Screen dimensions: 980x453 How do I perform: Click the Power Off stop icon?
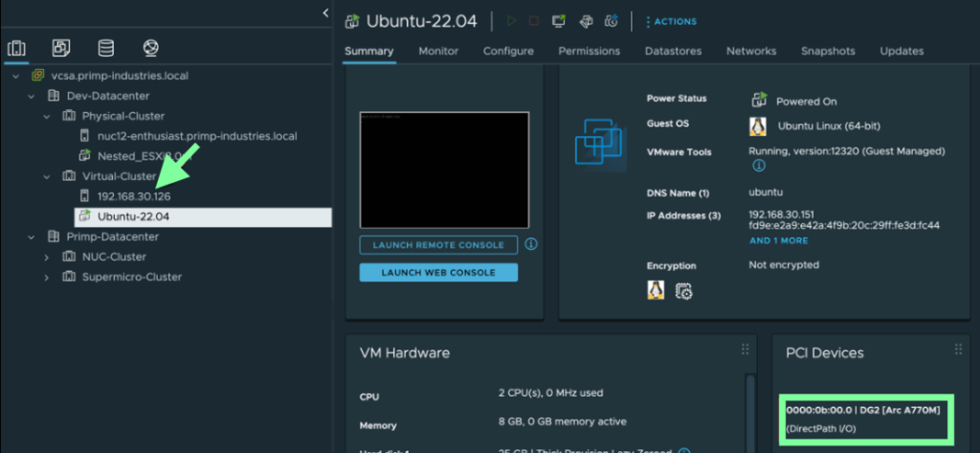534,21
